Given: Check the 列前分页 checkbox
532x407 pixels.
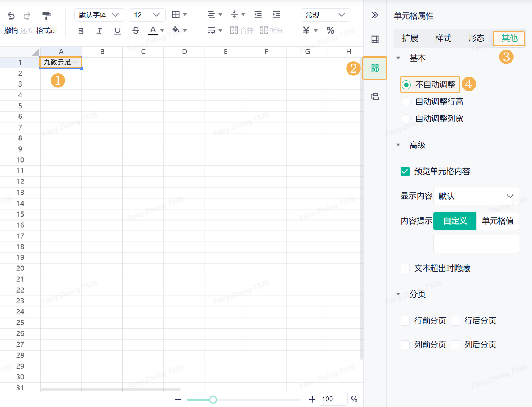Looking at the screenshot, I should click(x=405, y=345).
